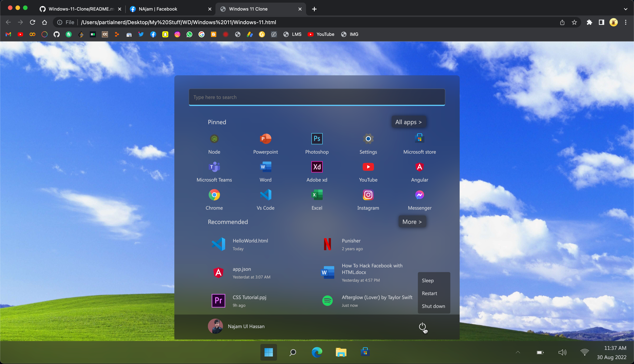The width and height of the screenshot is (634, 364).
Task: Open File Explorer from taskbar
Action: pyautogui.click(x=341, y=352)
